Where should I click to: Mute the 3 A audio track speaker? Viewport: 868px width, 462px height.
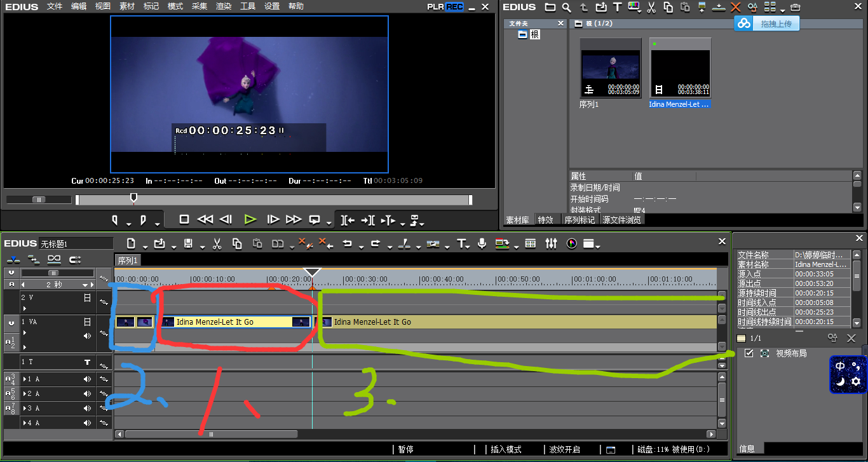(87, 409)
